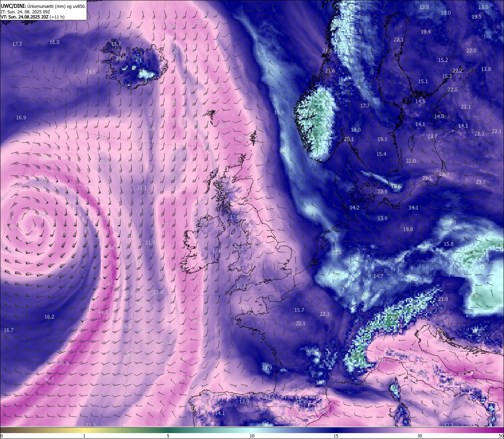Image resolution: width=504 pixels, height=439 pixels.
Task: Click the 21.9 value west of Ireland
Action: point(150,243)
